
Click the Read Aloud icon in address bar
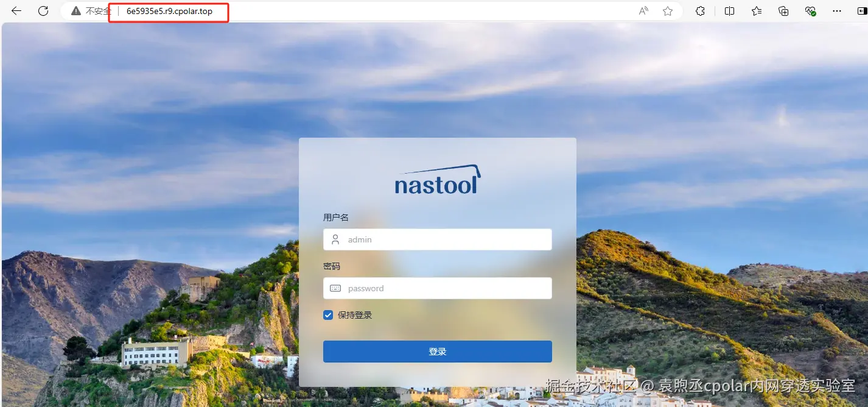click(x=643, y=11)
